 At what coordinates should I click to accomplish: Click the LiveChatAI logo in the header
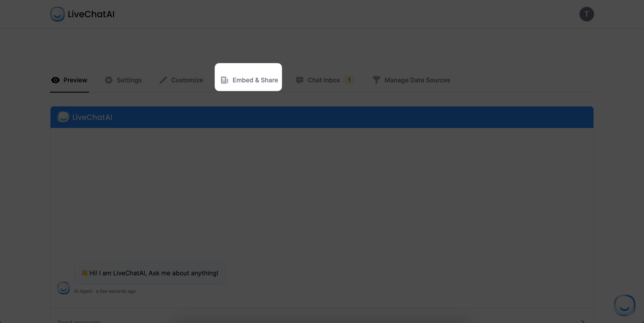coord(82,14)
